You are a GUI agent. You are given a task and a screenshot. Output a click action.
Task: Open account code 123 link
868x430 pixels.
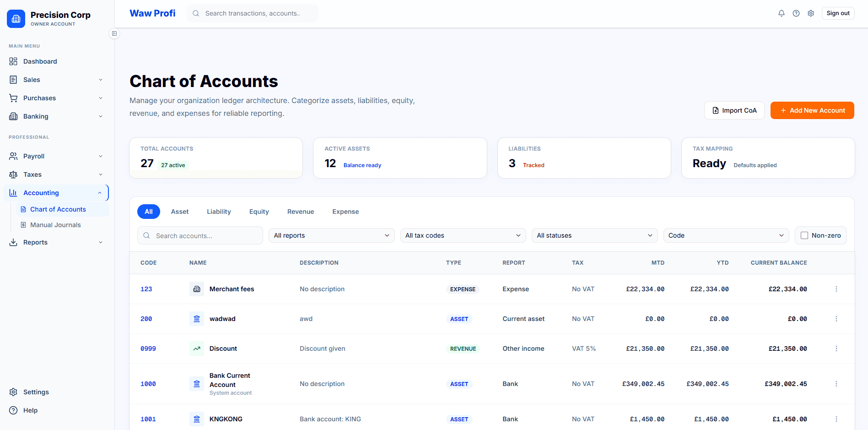146,289
